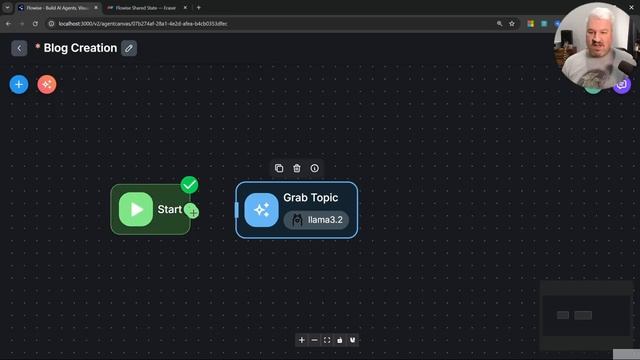Show info for the Grab Topic node

coord(314,168)
